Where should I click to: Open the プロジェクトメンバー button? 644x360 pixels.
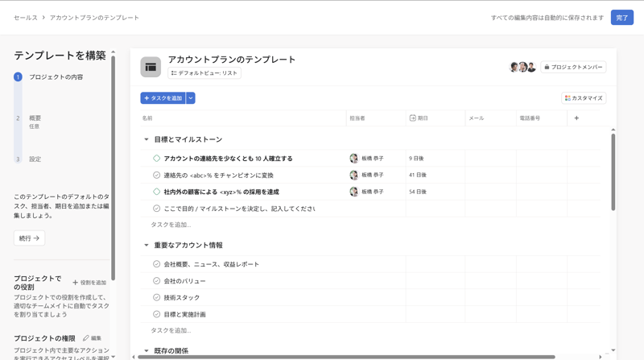(x=573, y=67)
